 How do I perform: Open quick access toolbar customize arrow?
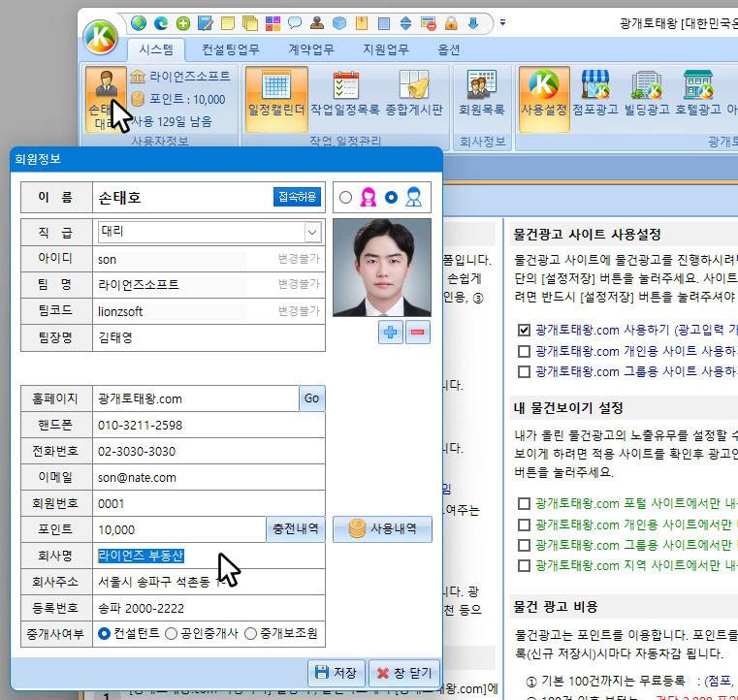[x=502, y=22]
